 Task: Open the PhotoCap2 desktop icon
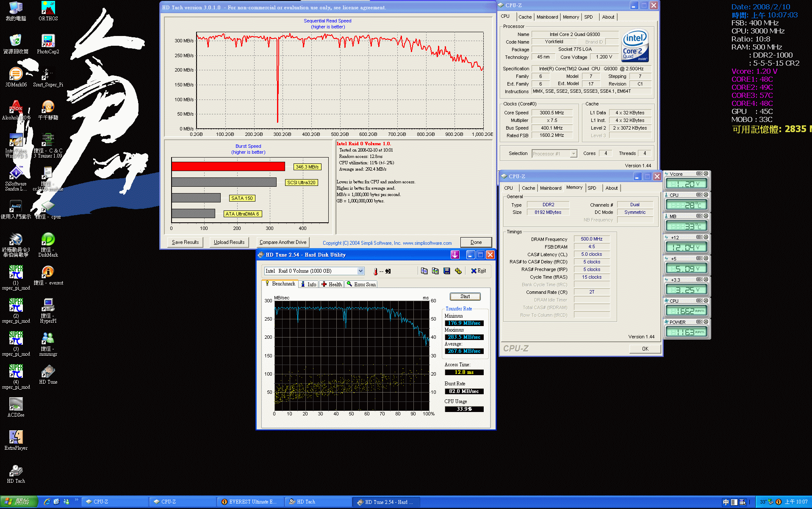point(48,44)
